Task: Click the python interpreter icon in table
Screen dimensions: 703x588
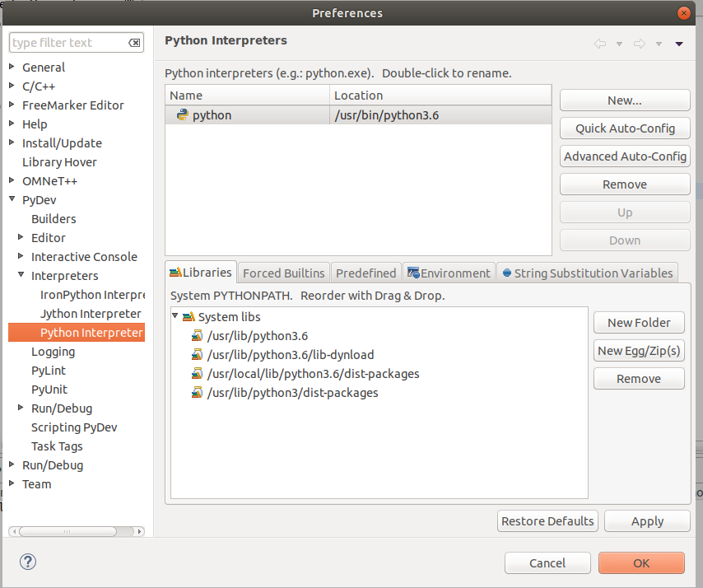Action: point(182,114)
